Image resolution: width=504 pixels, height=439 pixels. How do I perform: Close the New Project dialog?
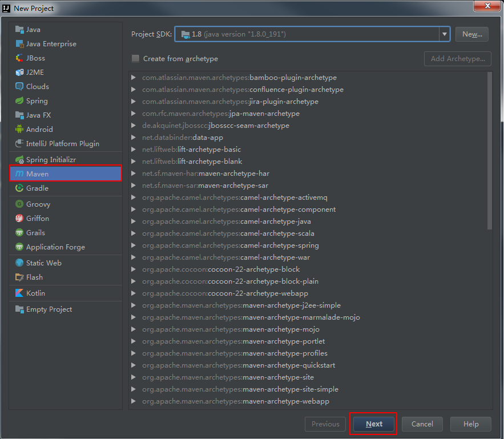coord(487,6)
